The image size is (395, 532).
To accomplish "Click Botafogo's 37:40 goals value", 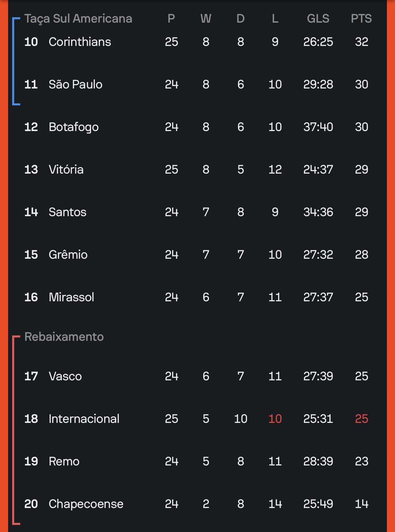I will (x=318, y=127).
